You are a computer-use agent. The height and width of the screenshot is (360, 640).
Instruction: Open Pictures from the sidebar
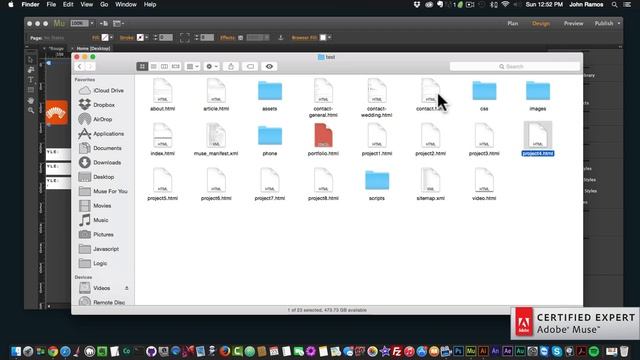click(x=102, y=234)
